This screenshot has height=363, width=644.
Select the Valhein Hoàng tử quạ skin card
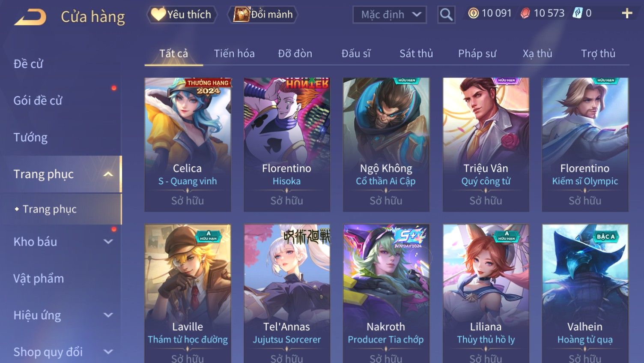(585, 294)
